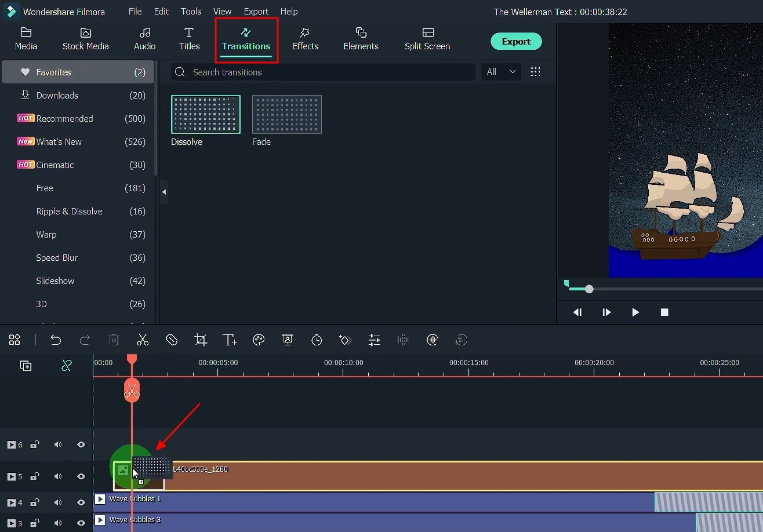Image resolution: width=763 pixels, height=532 pixels.
Task: Open the Speed/Duration timer tool
Action: pos(317,340)
